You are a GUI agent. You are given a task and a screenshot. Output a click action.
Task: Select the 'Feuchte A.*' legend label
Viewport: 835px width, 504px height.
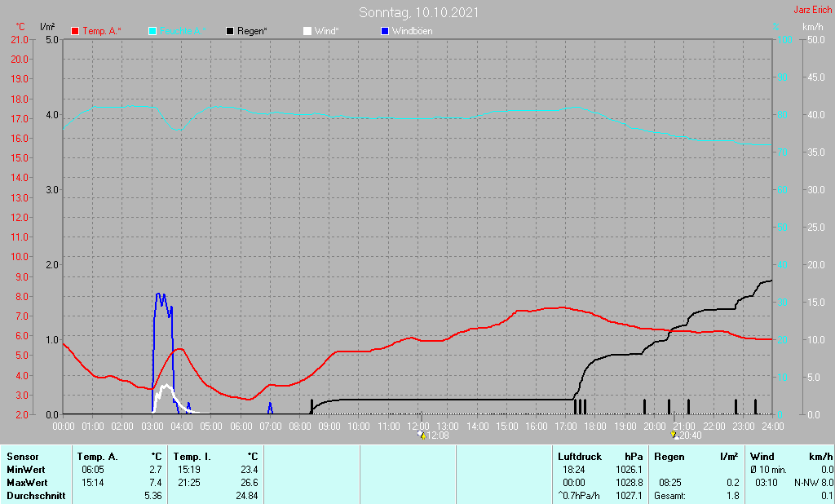coord(183,32)
